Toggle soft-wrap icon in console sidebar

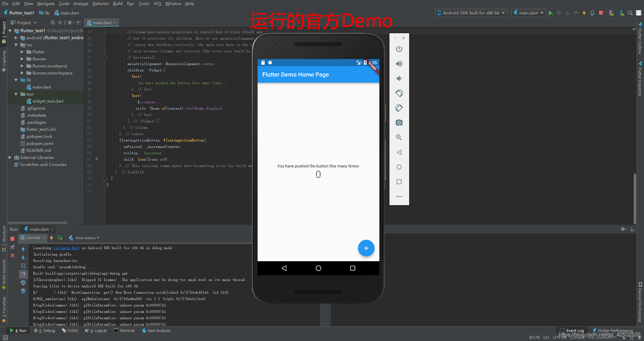point(23,266)
